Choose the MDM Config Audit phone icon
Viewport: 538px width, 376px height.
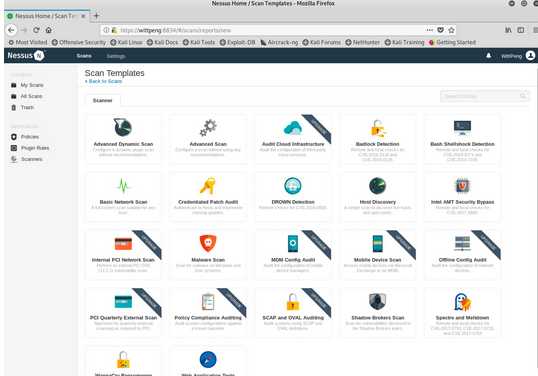click(293, 244)
